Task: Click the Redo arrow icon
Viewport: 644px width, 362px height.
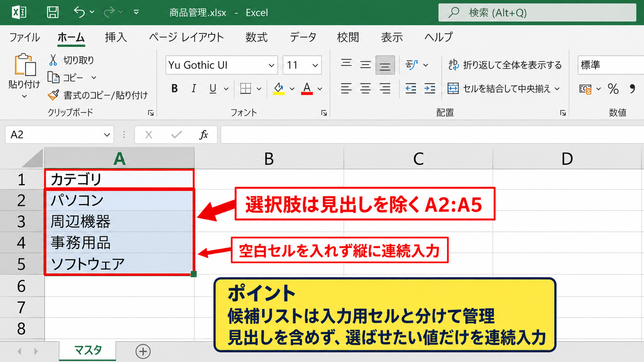Action: point(109,12)
